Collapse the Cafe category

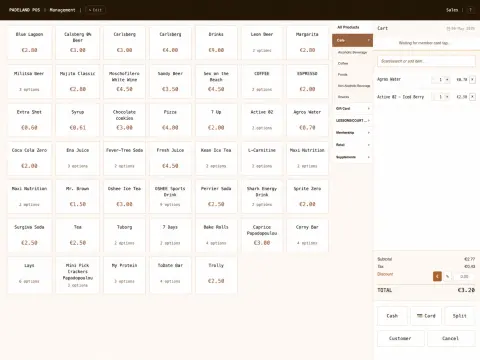352,40
